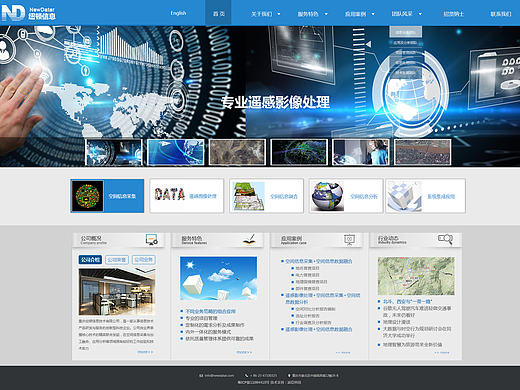
Task: Click the location pin icon in footer
Action: pyautogui.click(x=289, y=375)
